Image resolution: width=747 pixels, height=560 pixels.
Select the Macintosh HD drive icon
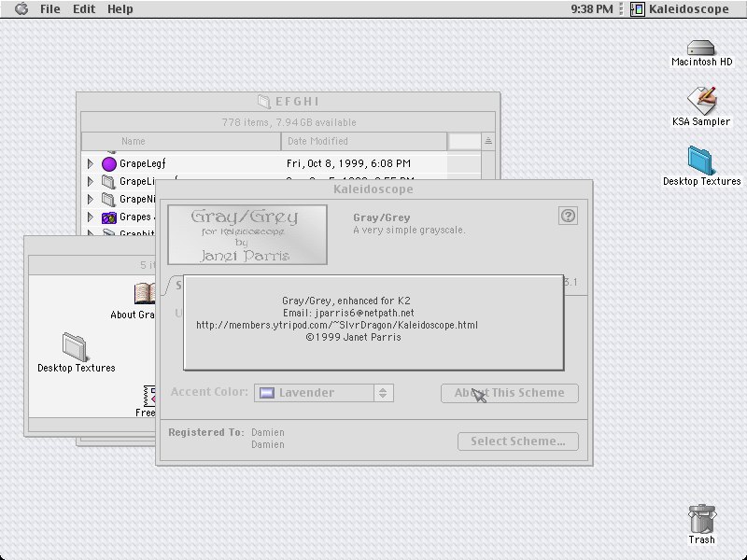[701, 48]
